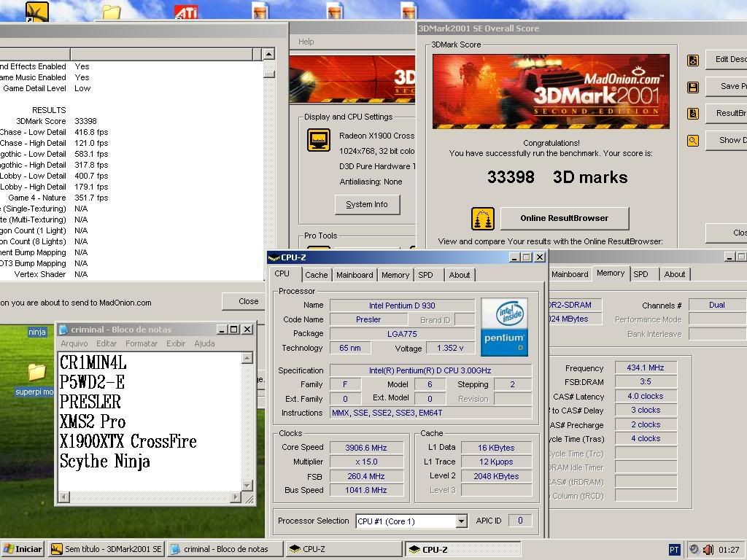Click the Edit Description button
Image resolution: width=747 pixels, height=560 pixels.
pyautogui.click(x=726, y=60)
